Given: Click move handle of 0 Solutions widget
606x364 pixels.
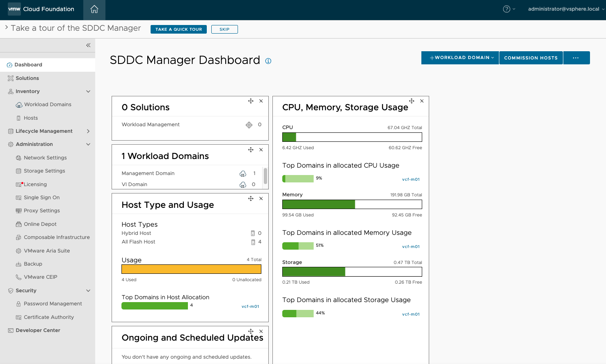Looking at the screenshot, I should click(x=251, y=101).
